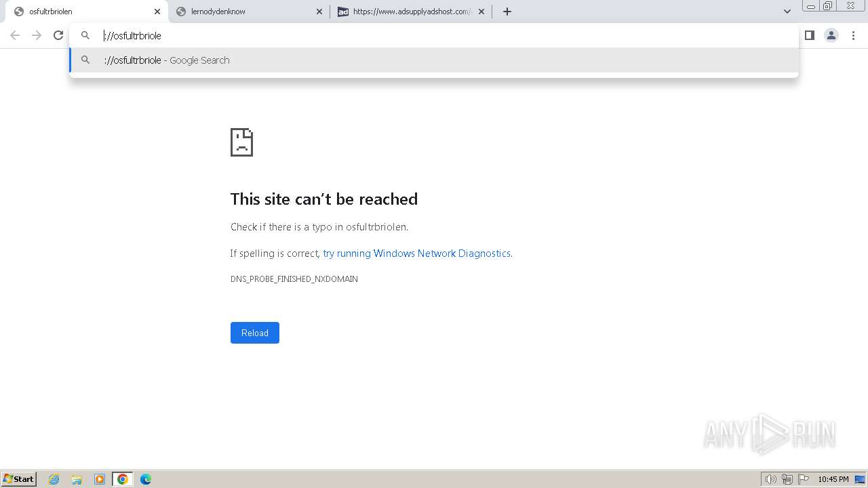Open the Chrome three-dot menu

[x=853, y=35]
